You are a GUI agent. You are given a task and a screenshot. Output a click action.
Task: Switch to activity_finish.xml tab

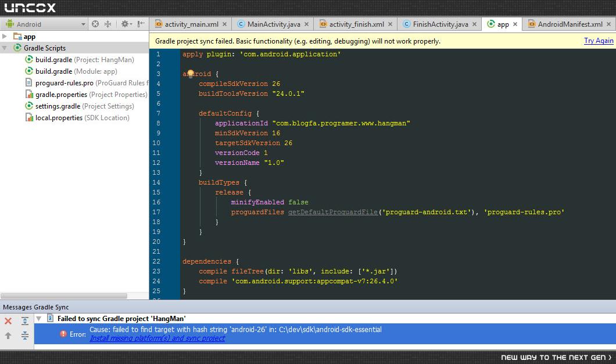356,24
